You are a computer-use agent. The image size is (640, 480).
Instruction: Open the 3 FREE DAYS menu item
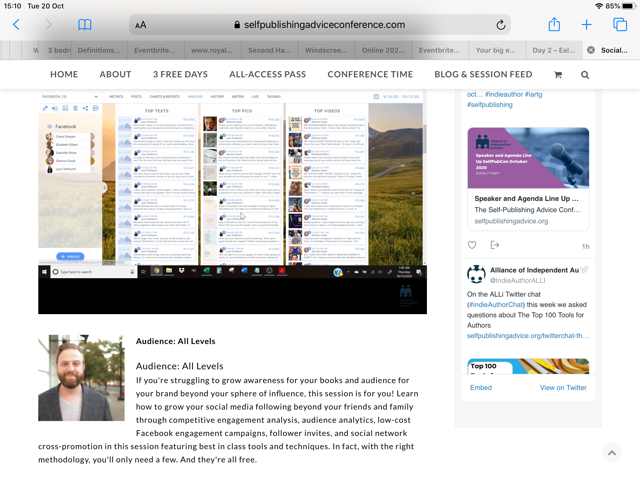point(180,74)
